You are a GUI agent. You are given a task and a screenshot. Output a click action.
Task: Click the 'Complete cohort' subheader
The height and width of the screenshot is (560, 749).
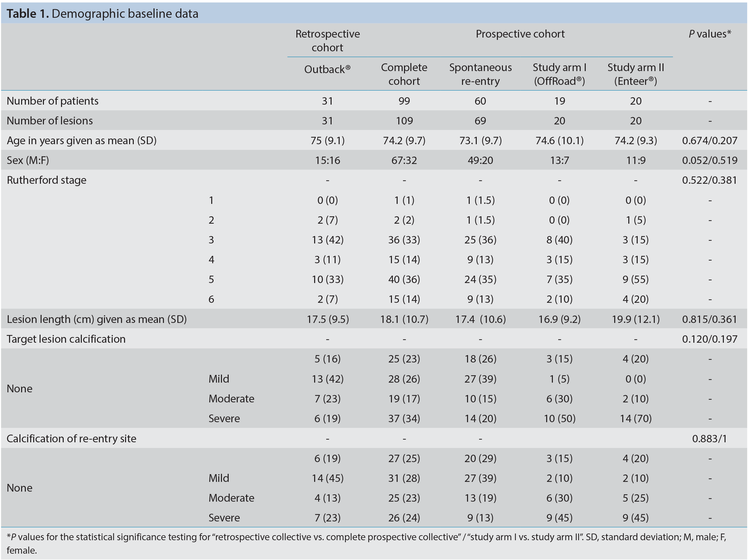point(404,74)
